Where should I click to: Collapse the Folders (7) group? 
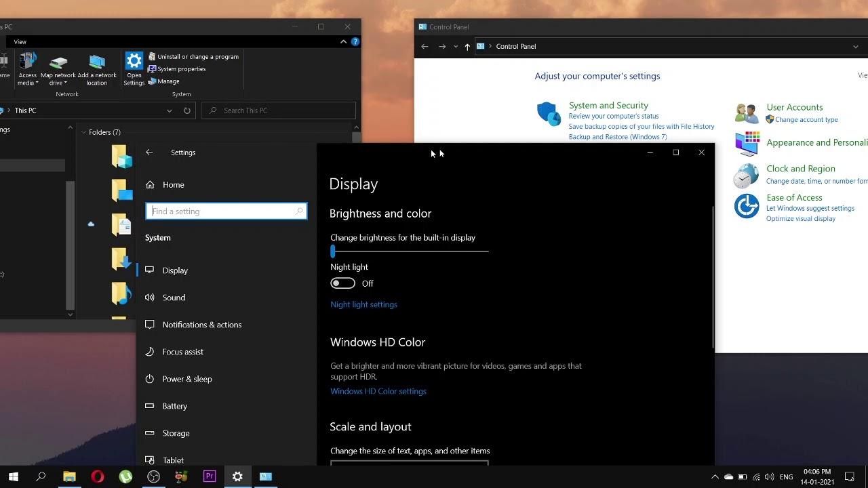coord(83,132)
